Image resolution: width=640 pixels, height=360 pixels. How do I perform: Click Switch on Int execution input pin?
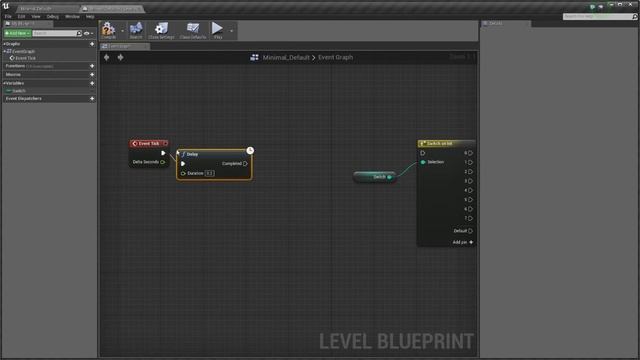coord(423,153)
